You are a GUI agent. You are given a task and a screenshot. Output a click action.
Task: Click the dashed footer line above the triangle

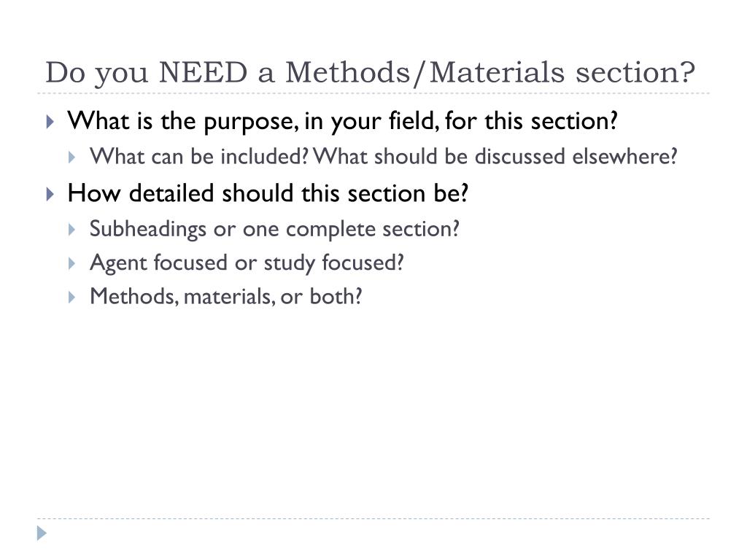click(373, 518)
